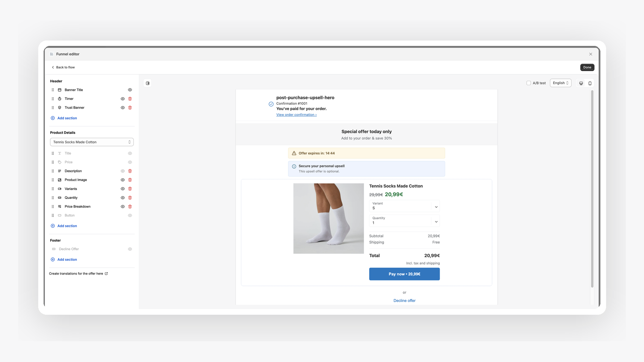
Task: Delete the Trust Banner section
Action: (130, 108)
